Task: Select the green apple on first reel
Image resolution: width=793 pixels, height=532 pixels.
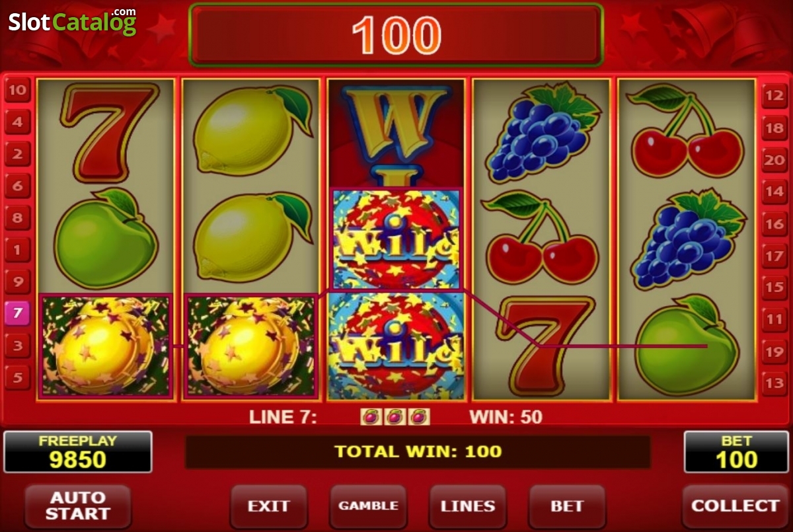Action: click(106, 238)
